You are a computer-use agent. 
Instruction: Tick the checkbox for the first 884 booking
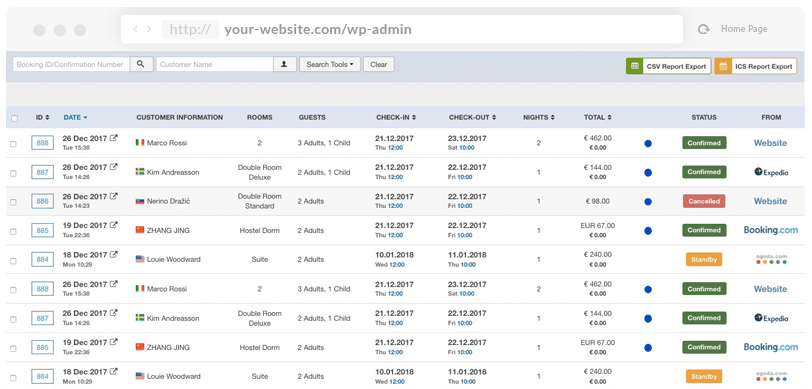(13, 261)
